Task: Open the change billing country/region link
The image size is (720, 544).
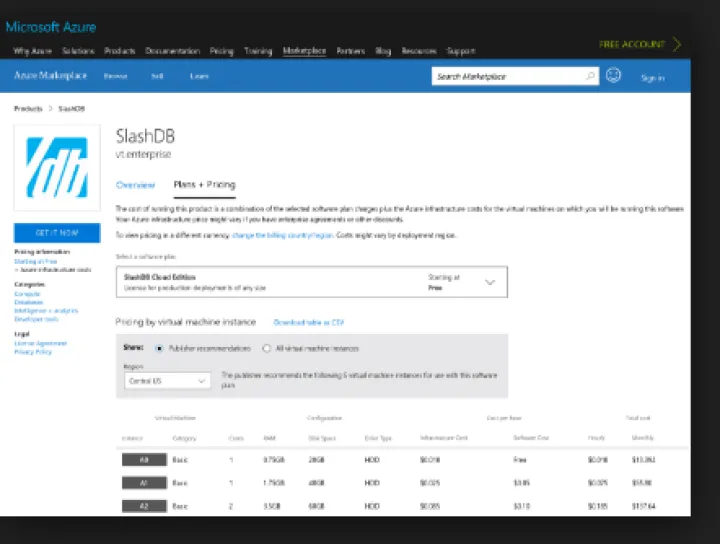Action: (x=282, y=235)
